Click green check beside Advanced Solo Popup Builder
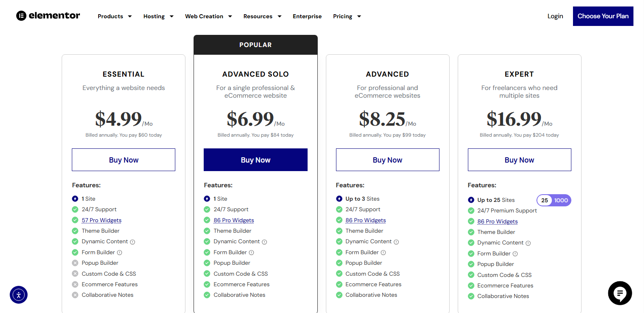 tap(207, 263)
